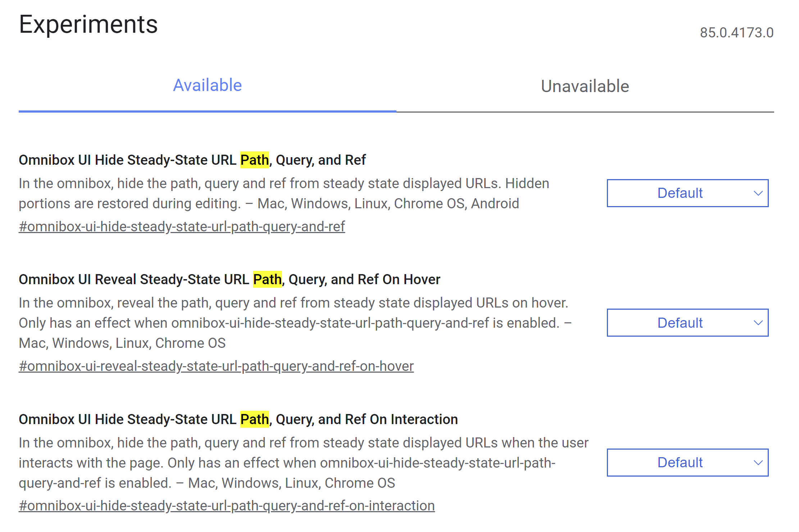Click the chevron on the second Default dropdown
Viewport: 799px width, 532px height.
coord(759,323)
